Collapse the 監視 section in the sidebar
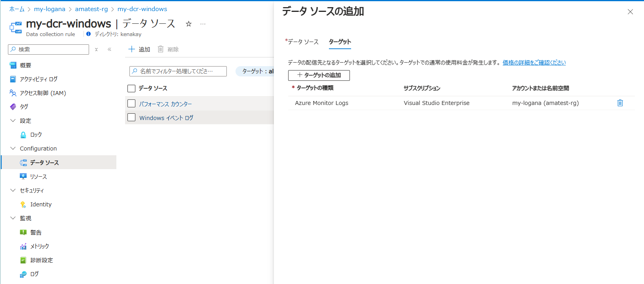644x284 pixels. (13, 218)
